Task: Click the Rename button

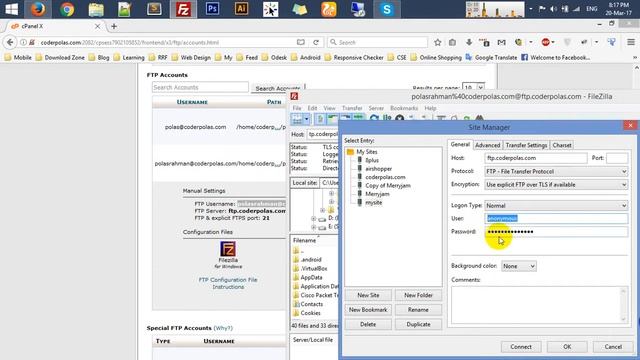Action: tap(418, 310)
